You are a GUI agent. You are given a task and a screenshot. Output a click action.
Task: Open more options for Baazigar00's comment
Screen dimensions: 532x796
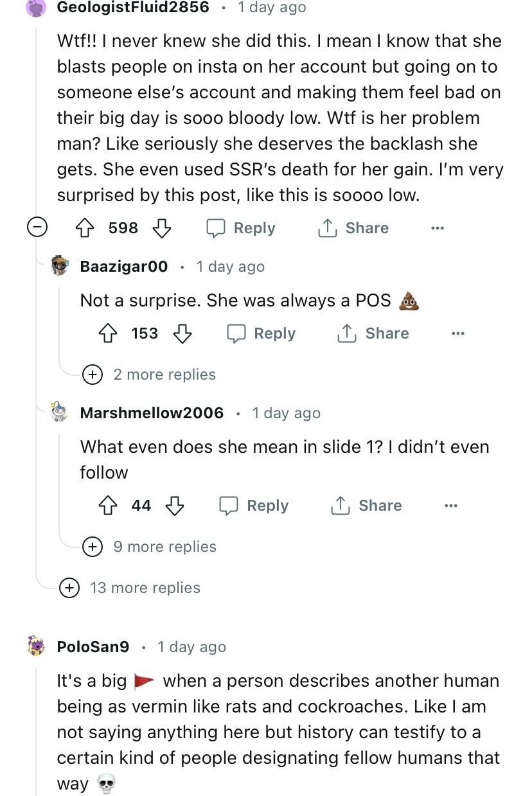[x=457, y=333]
